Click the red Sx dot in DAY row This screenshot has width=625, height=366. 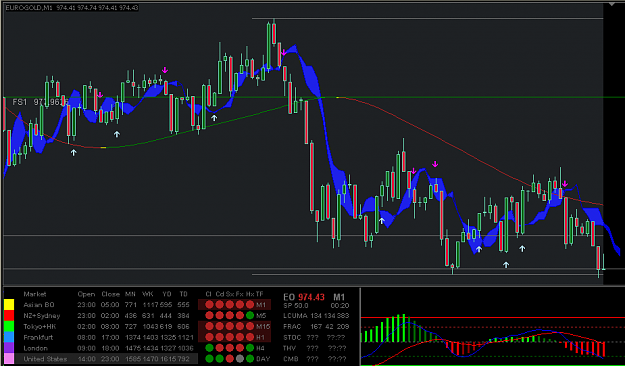(230, 359)
